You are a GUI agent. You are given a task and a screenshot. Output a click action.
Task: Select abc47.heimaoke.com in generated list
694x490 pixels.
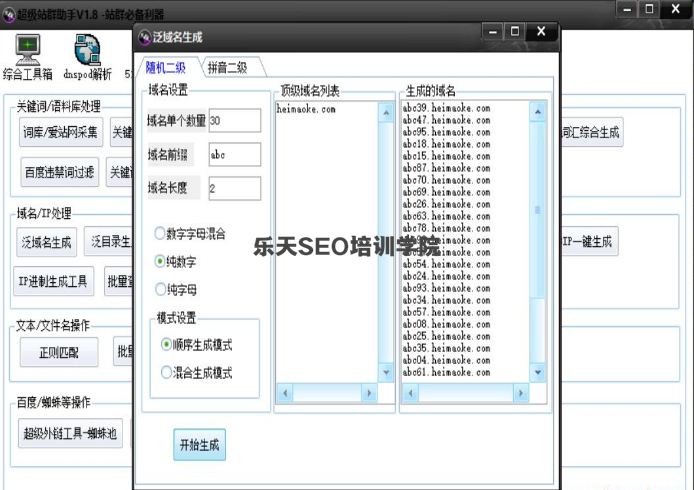[447, 120]
